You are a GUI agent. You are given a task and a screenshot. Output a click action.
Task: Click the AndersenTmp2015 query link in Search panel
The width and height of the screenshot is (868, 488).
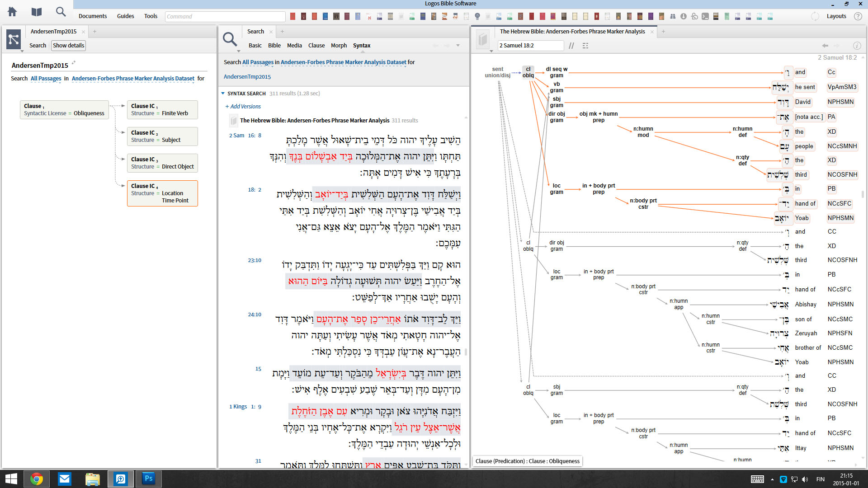[x=247, y=77]
